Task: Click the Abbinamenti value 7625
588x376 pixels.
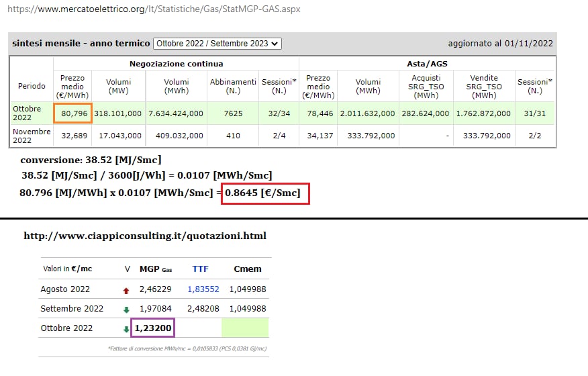Action: point(233,113)
